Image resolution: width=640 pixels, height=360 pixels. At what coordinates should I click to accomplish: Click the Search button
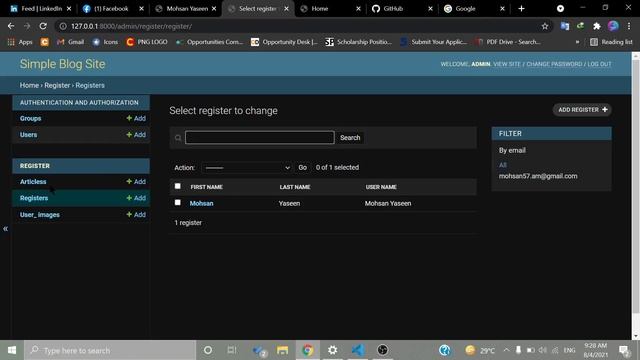point(350,138)
